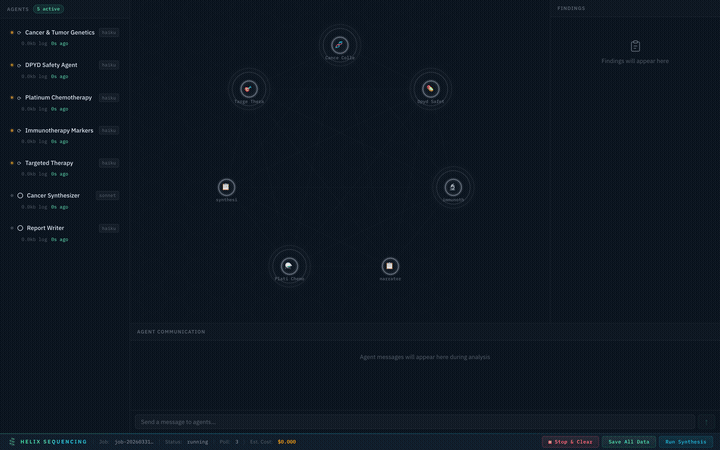Click the Poll count value '3'

click(237, 442)
